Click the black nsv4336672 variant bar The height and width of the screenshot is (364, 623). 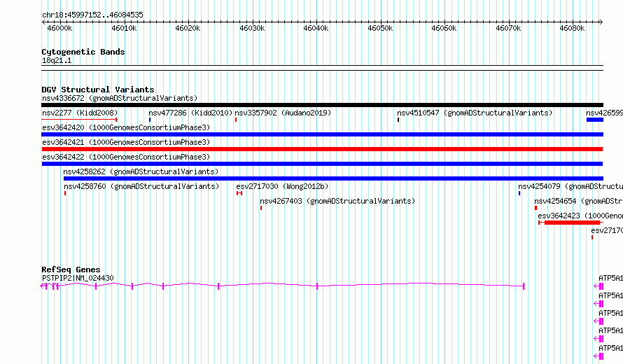(x=322, y=105)
